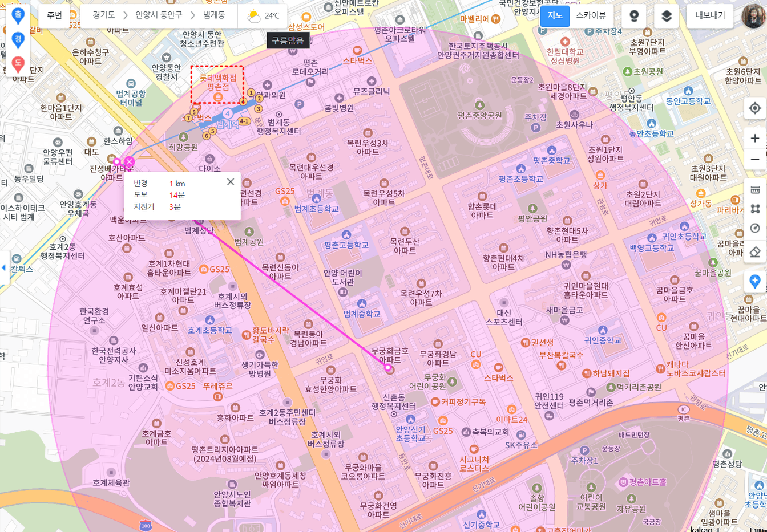Click subway exit 1 marker

pos(251,92)
